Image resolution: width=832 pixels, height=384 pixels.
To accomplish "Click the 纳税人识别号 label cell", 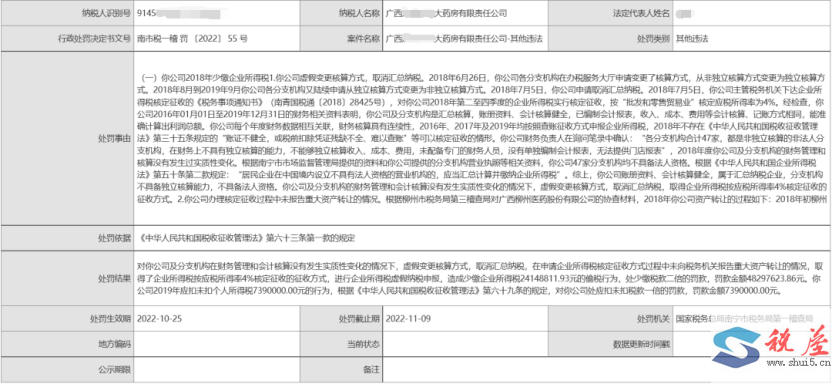I will coord(66,13).
